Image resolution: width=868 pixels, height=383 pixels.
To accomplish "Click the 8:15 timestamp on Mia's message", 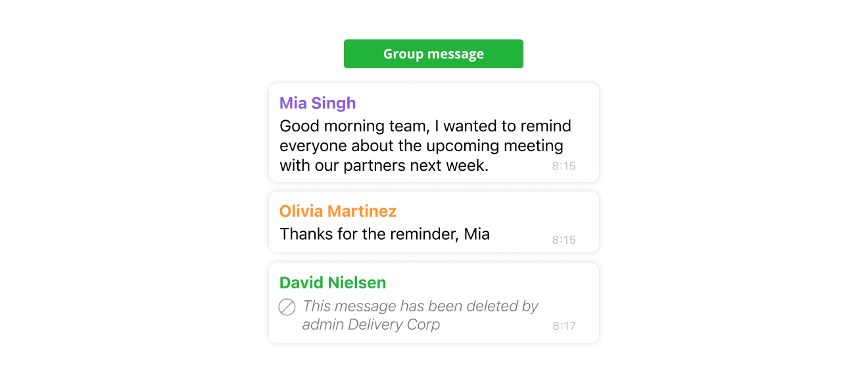I will 564,166.
